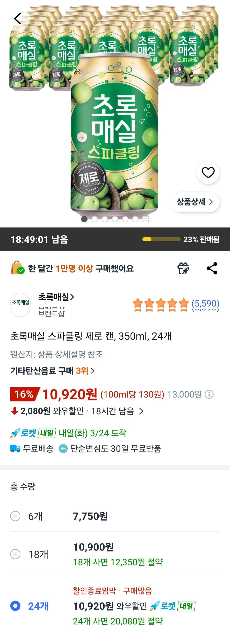This screenshot has height=644, width=230.
Task: Tap the five star rating icons
Action: pyautogui.click(x=161, y=304)
